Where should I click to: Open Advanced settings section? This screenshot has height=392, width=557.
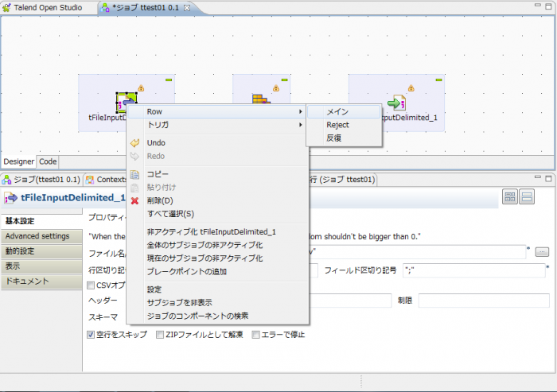41,236
